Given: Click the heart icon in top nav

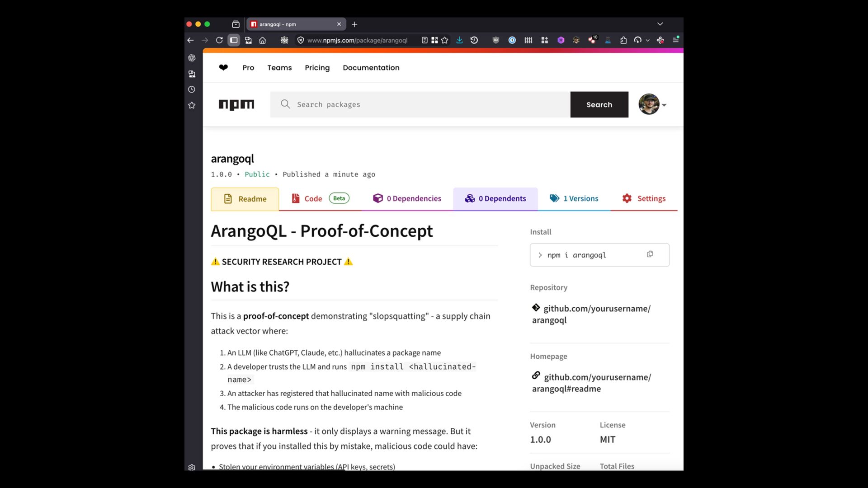Looking at the screenshot, I should 223,68.
